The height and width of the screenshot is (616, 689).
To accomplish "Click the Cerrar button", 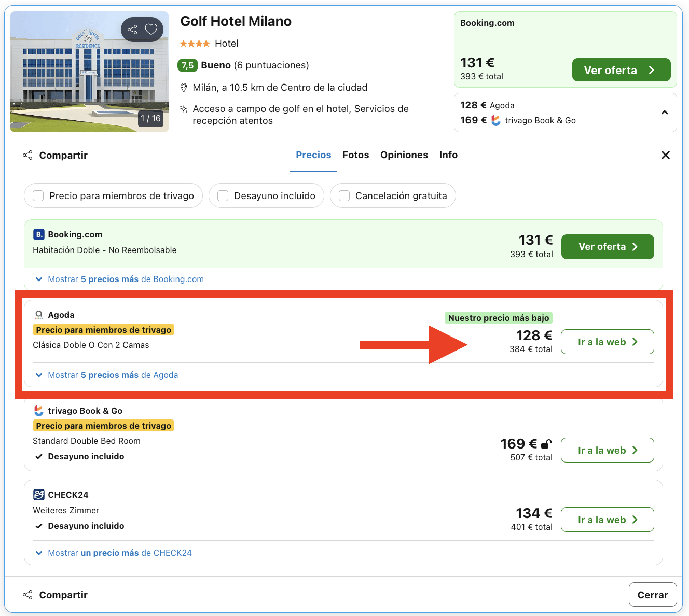I will coord(653,595).
